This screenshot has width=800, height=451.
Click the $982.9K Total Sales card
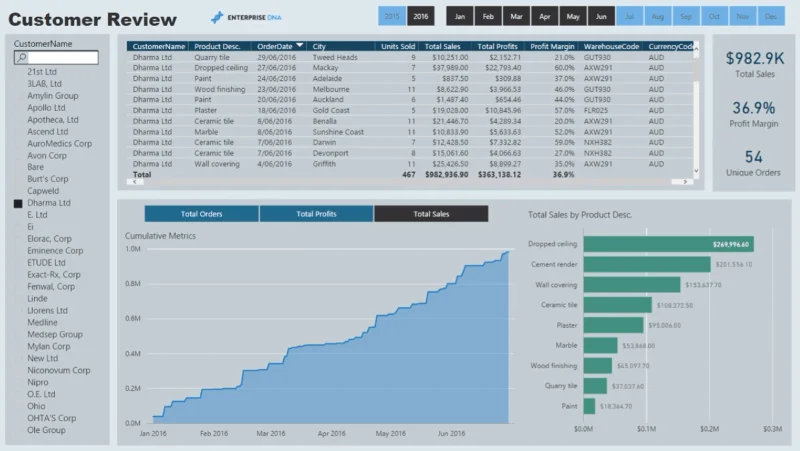point(755,64)
